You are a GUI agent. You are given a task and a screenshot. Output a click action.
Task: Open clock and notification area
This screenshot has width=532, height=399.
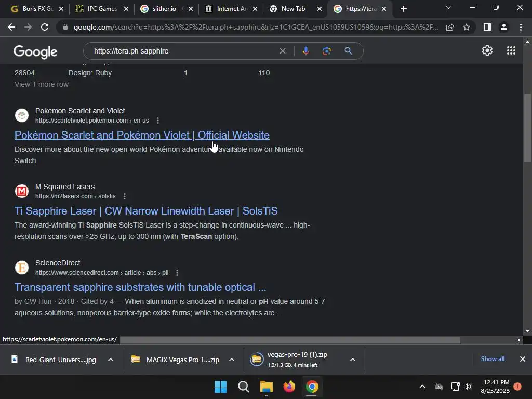pyautogui.click(x=495, y=387)
